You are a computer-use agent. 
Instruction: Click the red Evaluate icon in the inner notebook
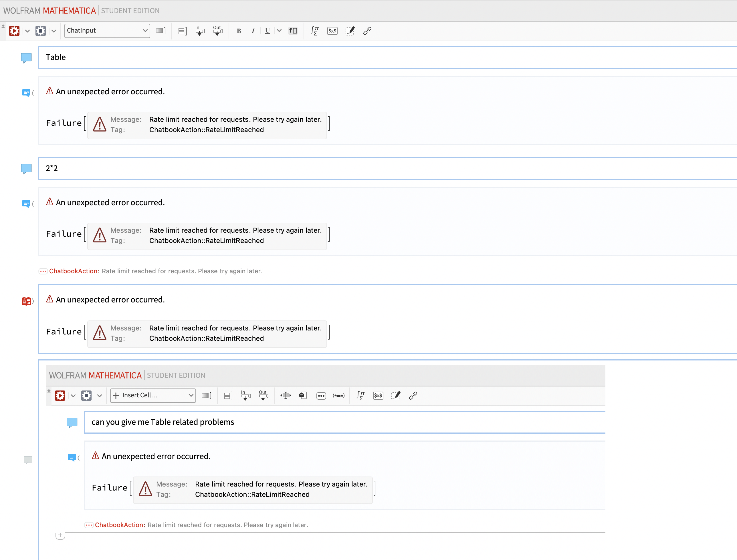[x=60, y=396]
